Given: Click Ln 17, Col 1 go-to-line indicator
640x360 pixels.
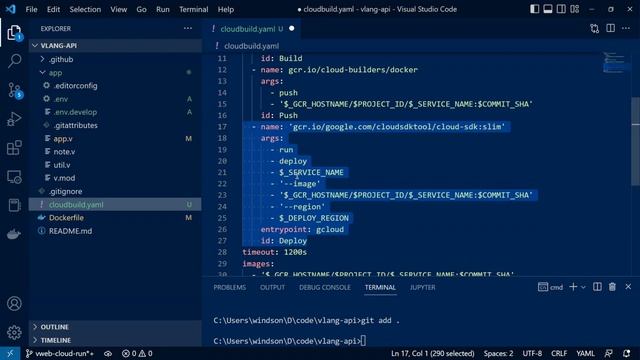Looking at the screenshot, I should point(433,353).
